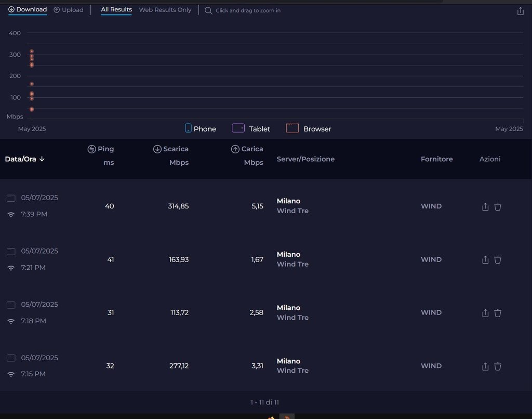
Task: Sort by Scarica Mbps column header
Action: point(171,149)
